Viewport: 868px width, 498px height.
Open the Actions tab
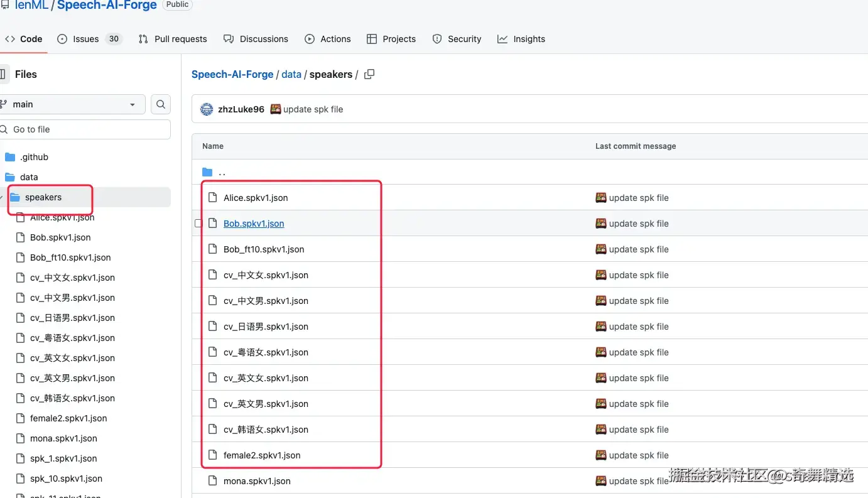pos(328,39)
